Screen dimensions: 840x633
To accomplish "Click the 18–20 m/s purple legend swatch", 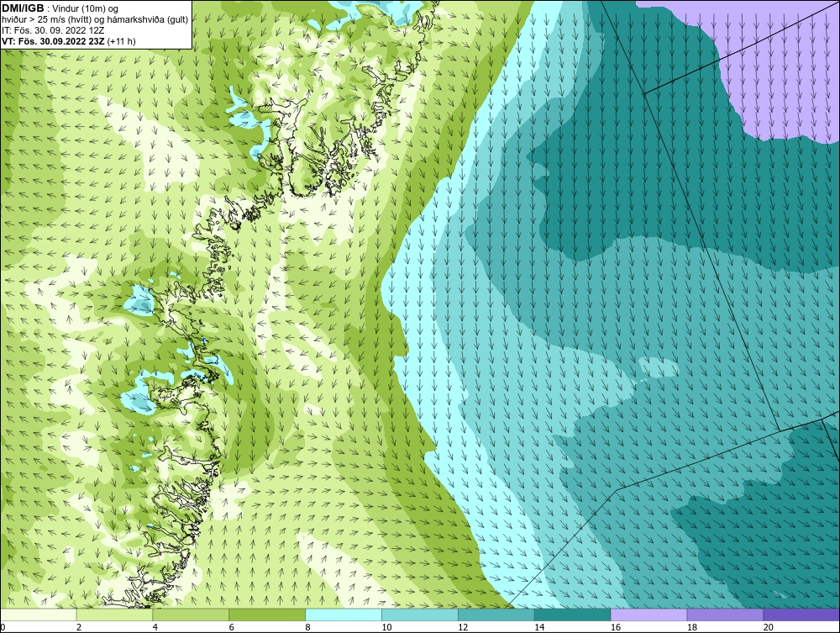I will coord(726,615).
